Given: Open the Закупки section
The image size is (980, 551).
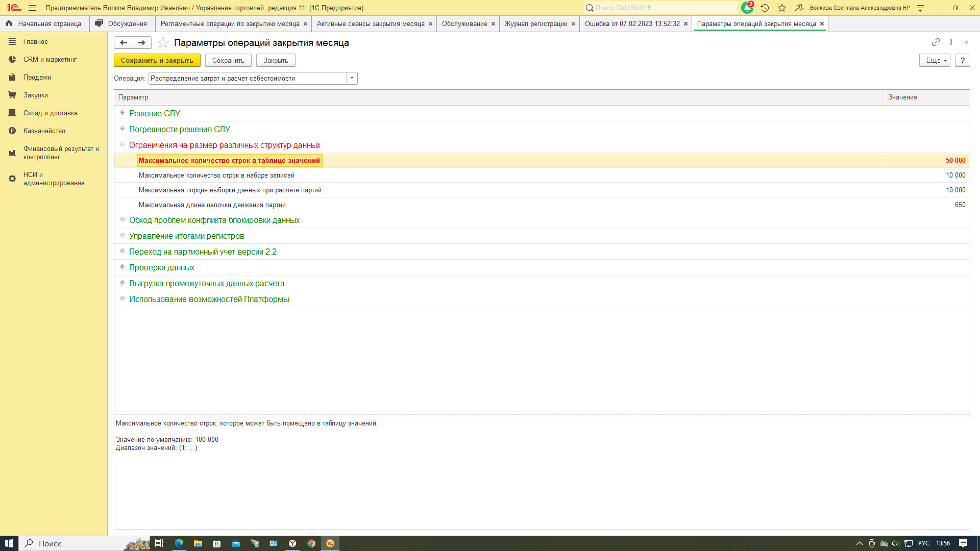Looking at the screenshot, I should tap(35, 95).
